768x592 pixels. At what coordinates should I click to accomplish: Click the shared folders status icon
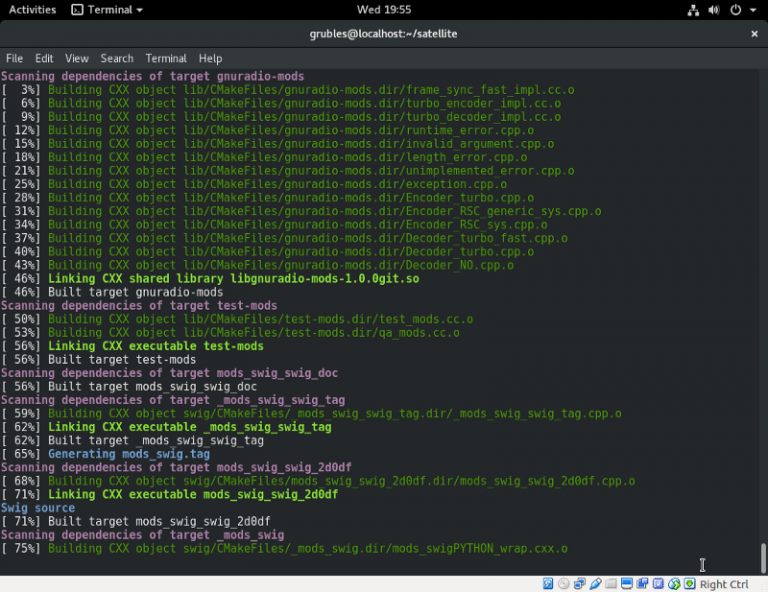612,584
